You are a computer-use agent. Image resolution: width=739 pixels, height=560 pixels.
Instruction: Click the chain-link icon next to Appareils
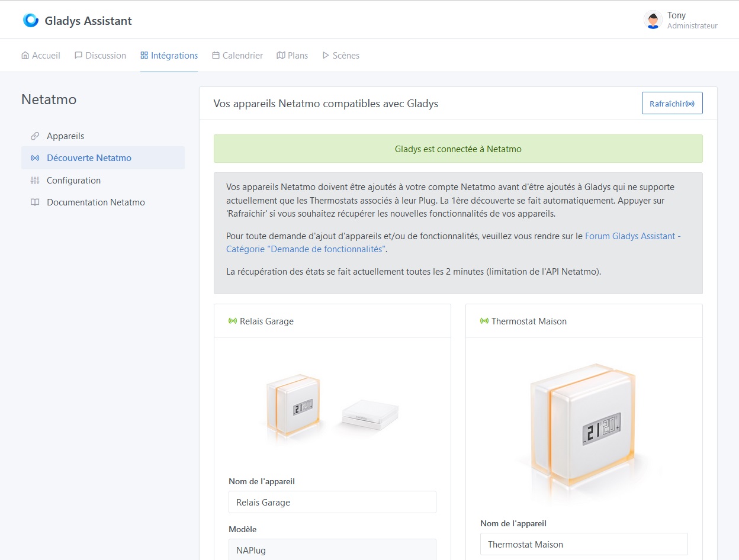point(36,136)
